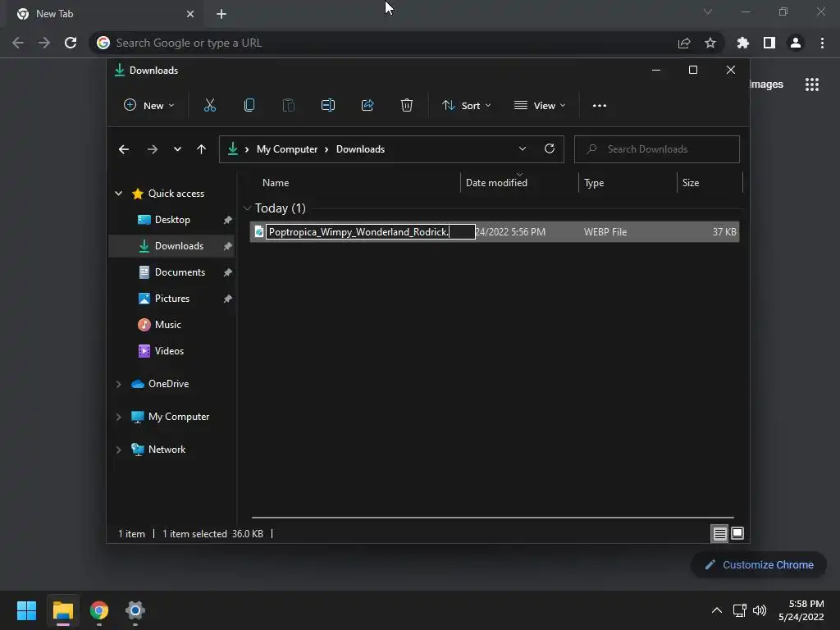Click the Share icon in Explorer toolbar
840x630 pixels.
(367, 106)
